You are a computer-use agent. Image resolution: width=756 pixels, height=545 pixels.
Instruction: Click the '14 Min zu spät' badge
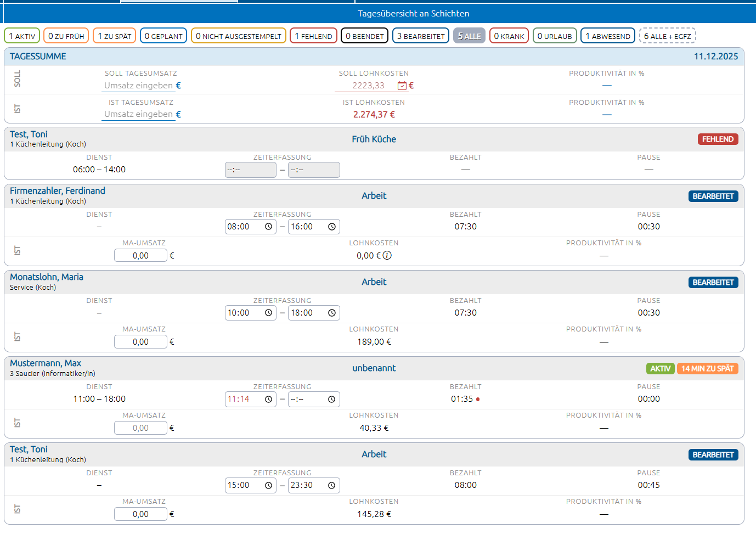pyautogui.click(x=707, y=369)
